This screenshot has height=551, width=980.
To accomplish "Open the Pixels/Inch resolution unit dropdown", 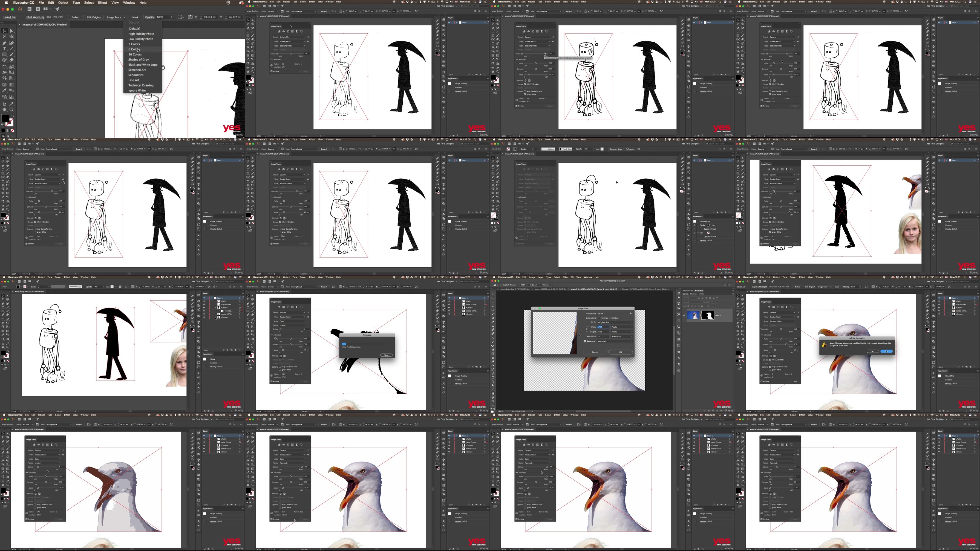I will click(x=622, y=336).
